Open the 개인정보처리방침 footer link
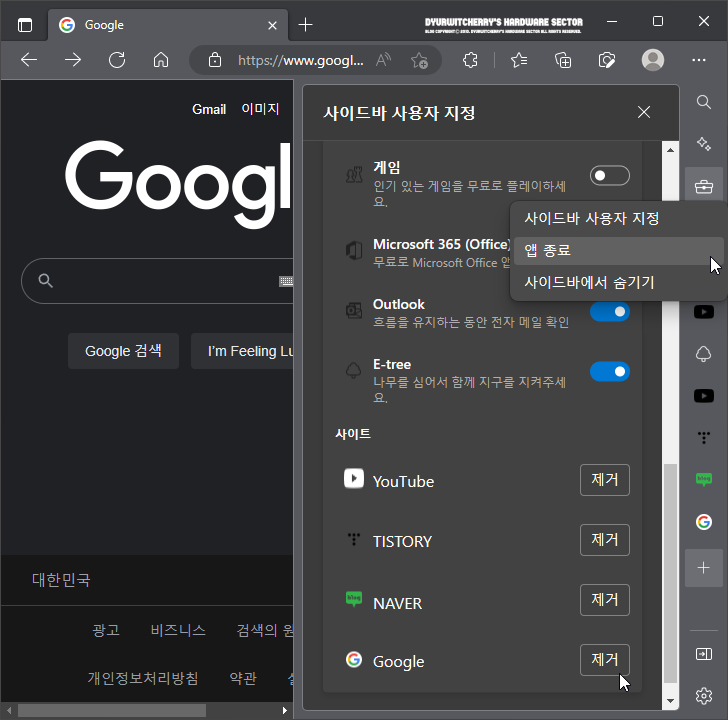 click(x=143, y=678)
